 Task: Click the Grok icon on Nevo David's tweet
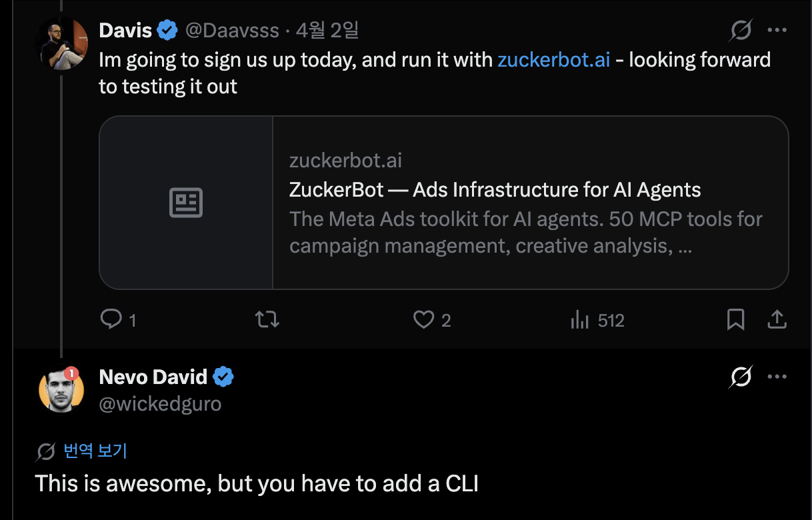[741, 377]
